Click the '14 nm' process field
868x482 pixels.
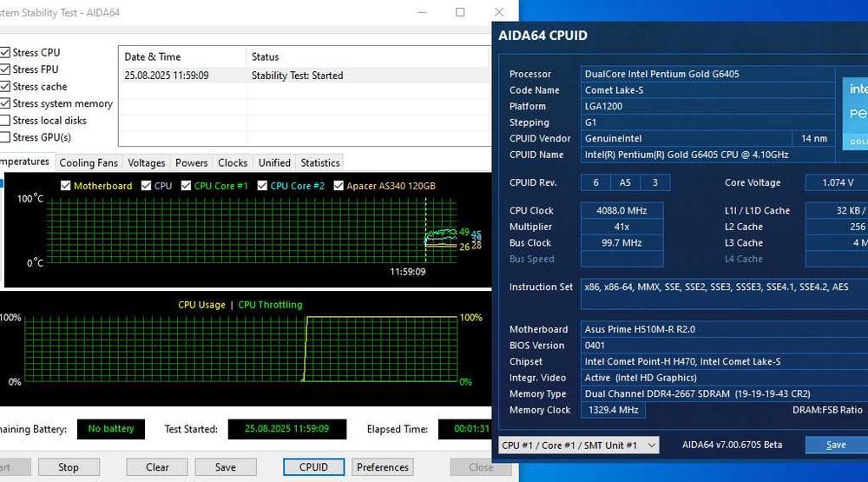pyautogui.click(x=814, y=138)
